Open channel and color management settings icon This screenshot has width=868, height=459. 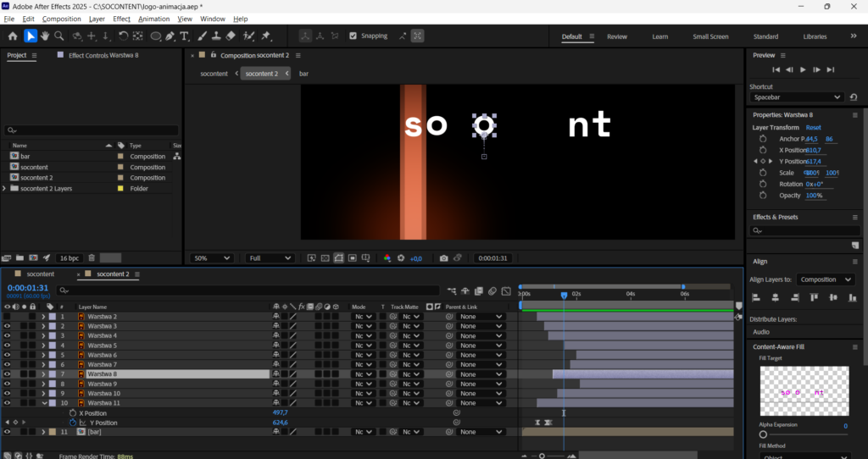coord(387,258)
